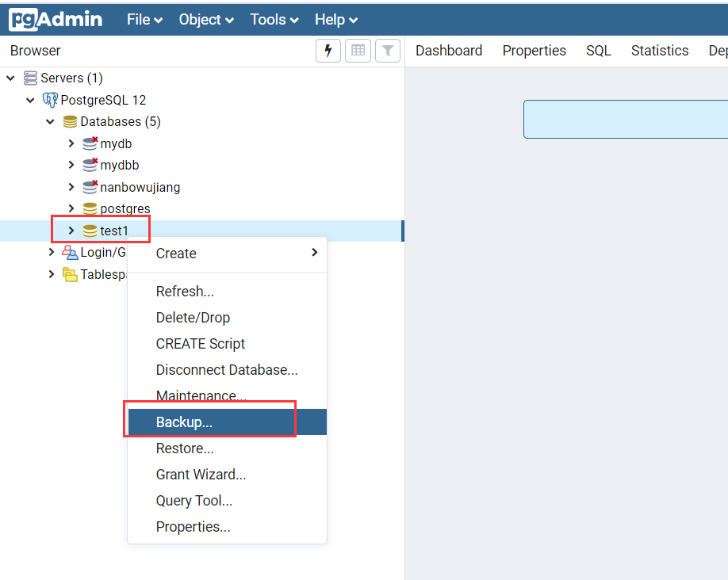
Task: Choose Backup... from the context menu
Action: coord(184,422)
